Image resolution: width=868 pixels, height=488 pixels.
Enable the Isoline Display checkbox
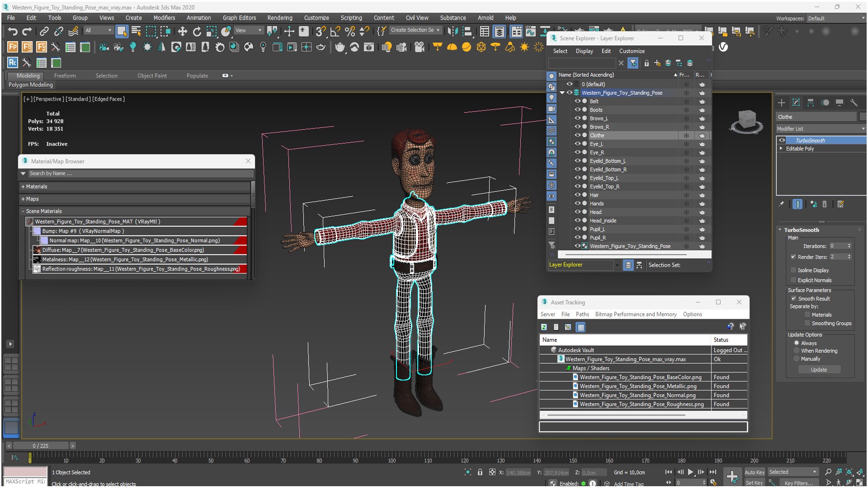(793, 270)
